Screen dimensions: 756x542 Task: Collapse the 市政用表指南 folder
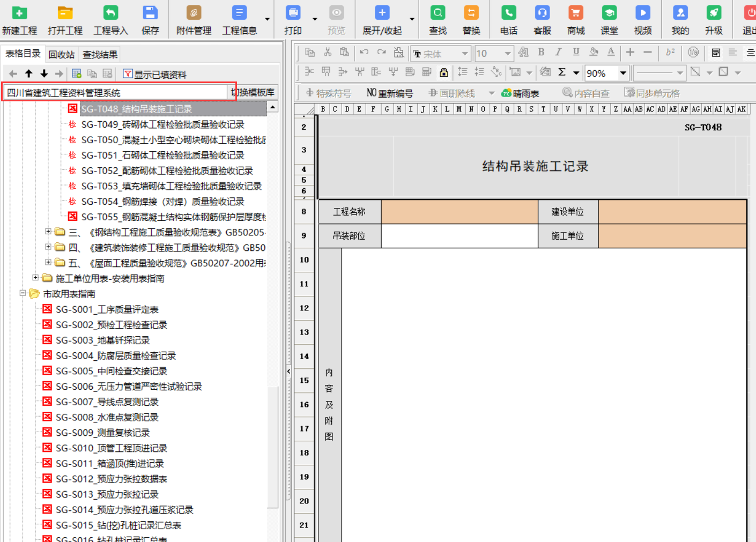click(22, 293)
